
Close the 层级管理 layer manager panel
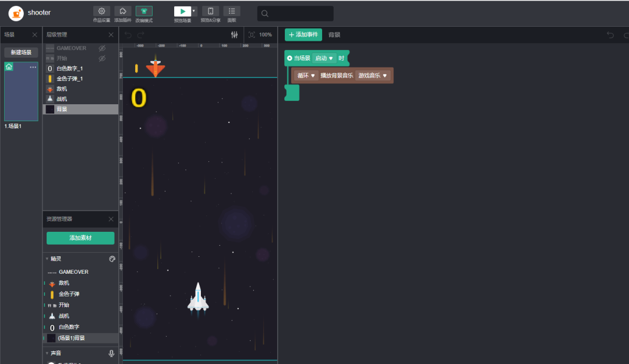tap(111, 35)
